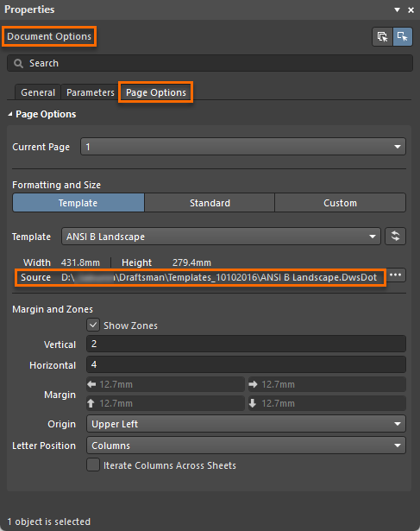420x531 pixels.
Task: Uncheck Show Zones checkbox
Action: [93, 326]
